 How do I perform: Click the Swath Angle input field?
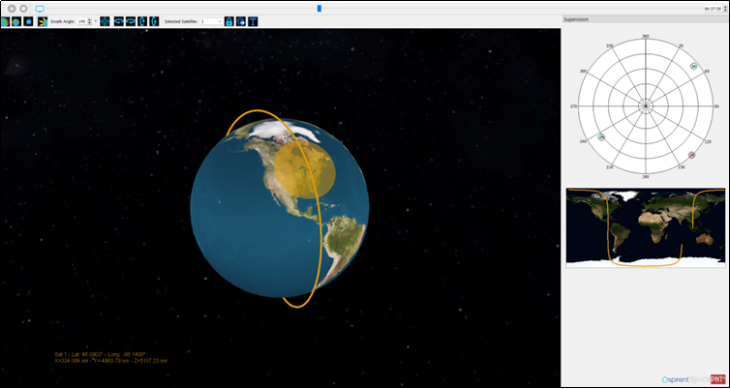(82, 21)
